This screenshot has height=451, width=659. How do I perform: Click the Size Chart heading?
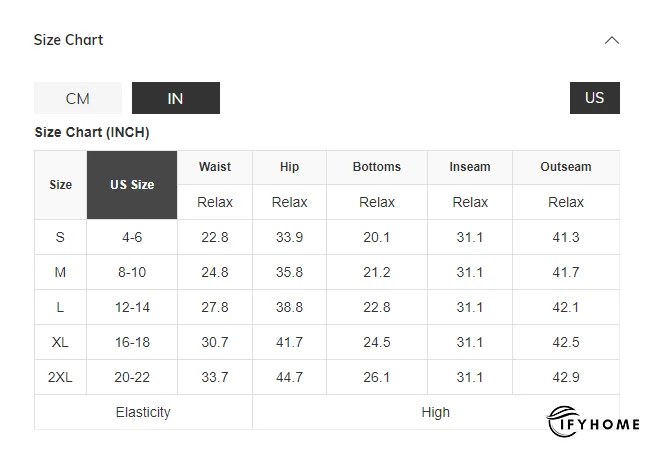click(x=69, y=40)
